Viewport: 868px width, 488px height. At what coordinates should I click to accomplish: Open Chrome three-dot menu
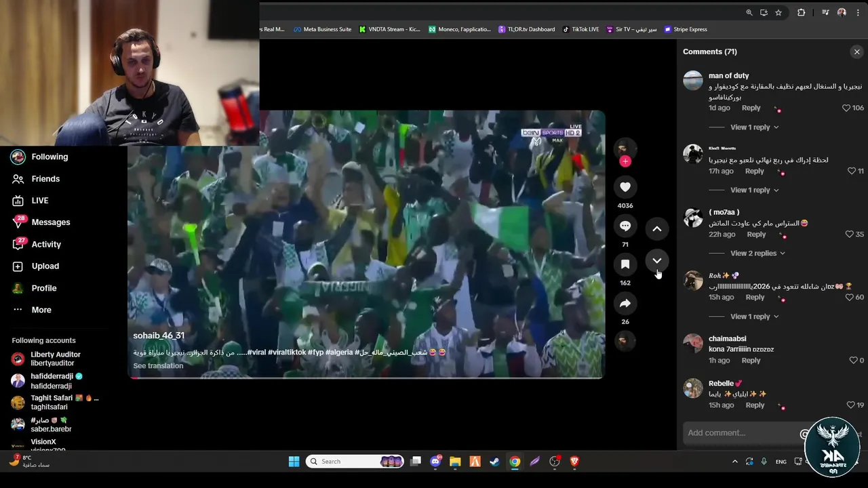point(858,12)
